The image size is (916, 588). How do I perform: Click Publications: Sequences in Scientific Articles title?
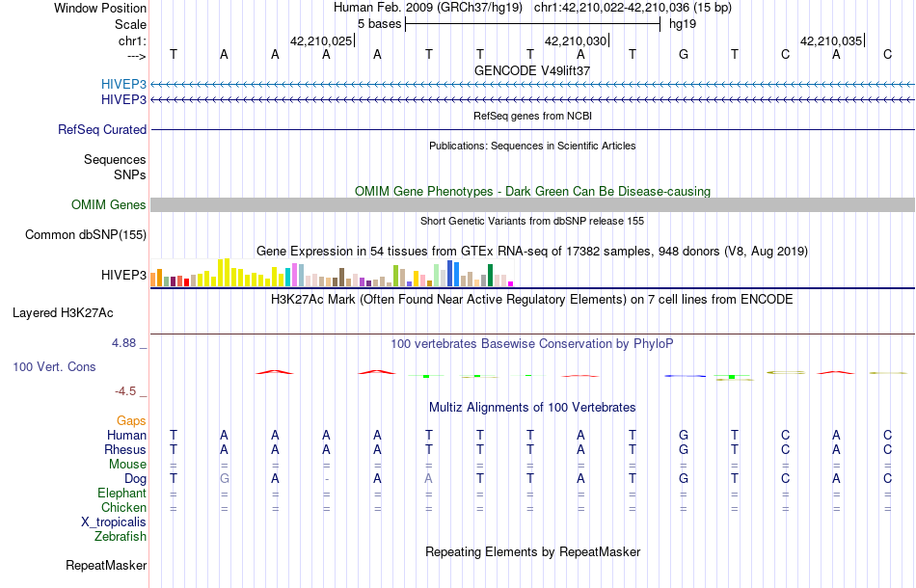click(x=532, y=146)
